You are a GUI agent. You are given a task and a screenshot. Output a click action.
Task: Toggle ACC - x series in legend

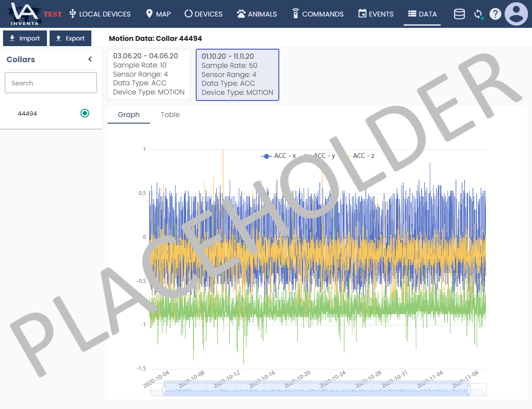point(278,156)
